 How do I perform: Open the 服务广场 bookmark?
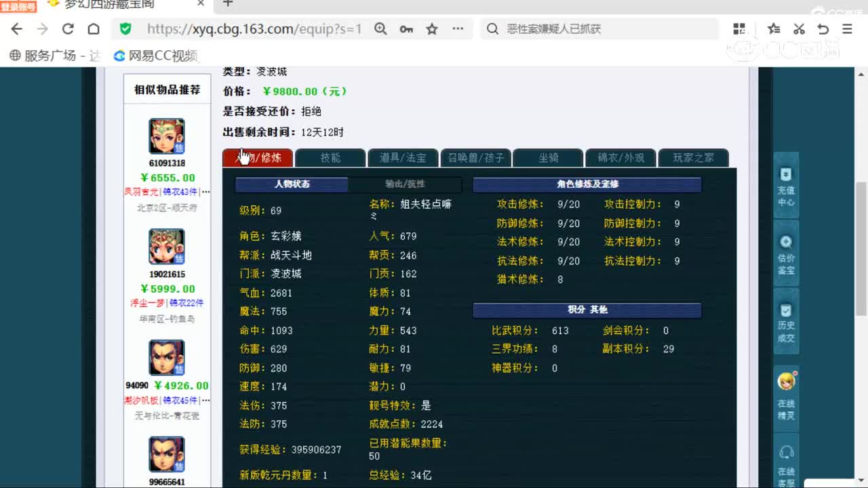(x=55, y=56)
